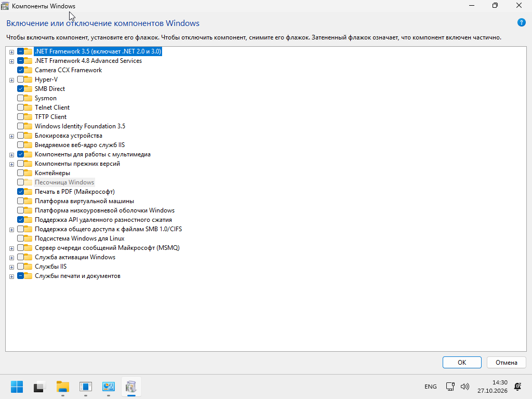The width and height of the screenshot is (532, 399).
Task: Select the Служба активации Windows label
Action: click(x=75, y=257)
